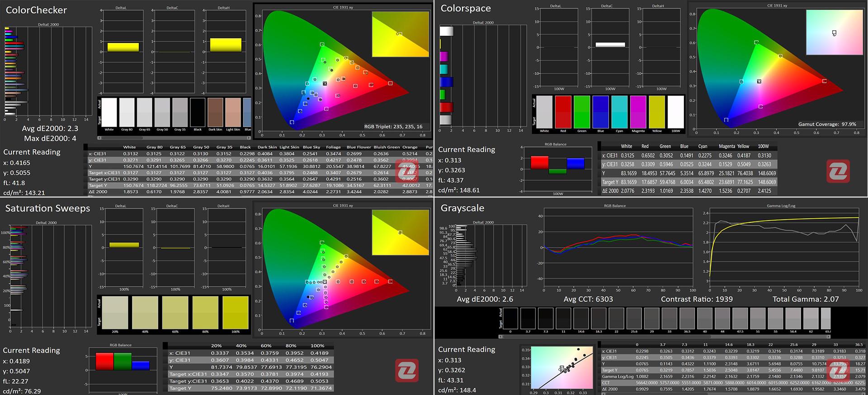Image resolution: width=868 pixels, height=395 pixels.
Task: Select the Yellow swatch in Colorspace
Action: (657, 112)
